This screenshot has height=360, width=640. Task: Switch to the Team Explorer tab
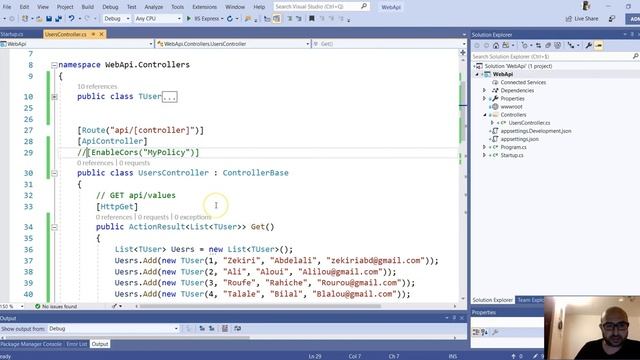coord(530,300)
